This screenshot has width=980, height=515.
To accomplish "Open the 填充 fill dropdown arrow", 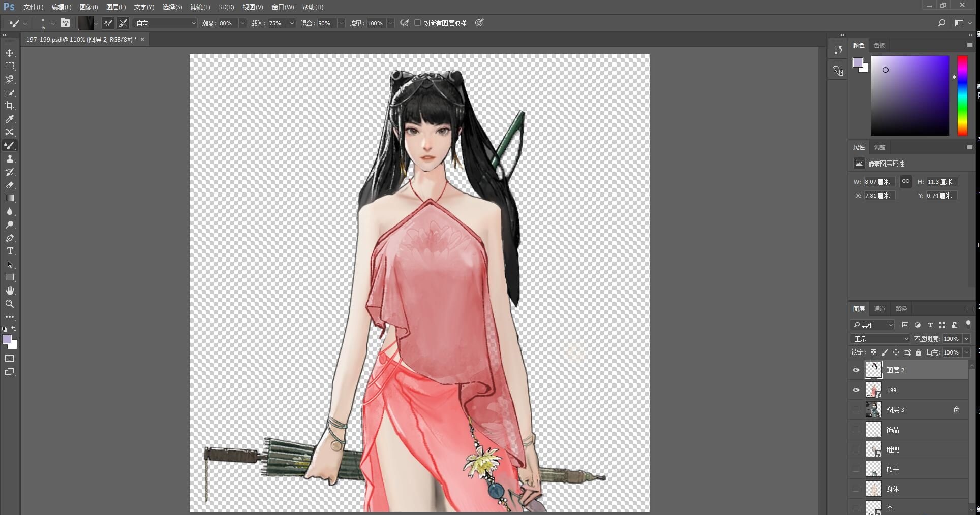I will [966, 352].
